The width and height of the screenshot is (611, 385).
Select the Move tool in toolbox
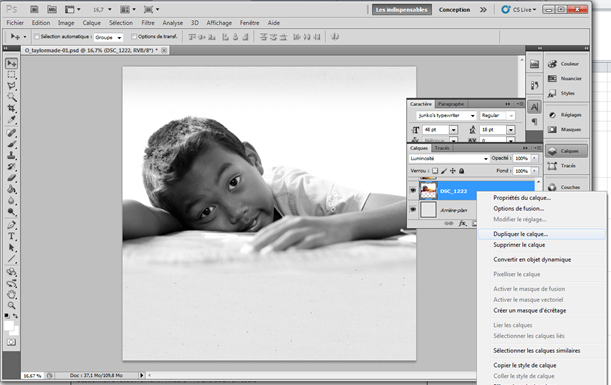(x=11, y=63)
